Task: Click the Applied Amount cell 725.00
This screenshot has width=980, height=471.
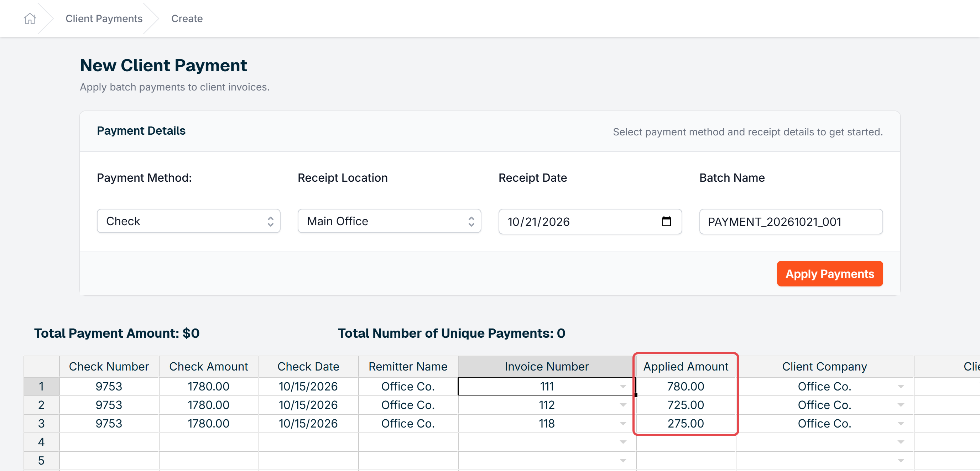Action: click(686, 405)
